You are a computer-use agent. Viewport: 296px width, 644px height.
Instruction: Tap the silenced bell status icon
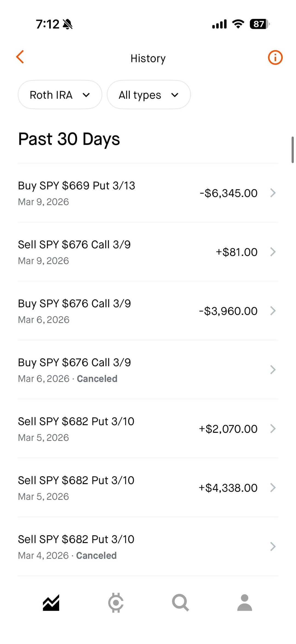[67, 24]
